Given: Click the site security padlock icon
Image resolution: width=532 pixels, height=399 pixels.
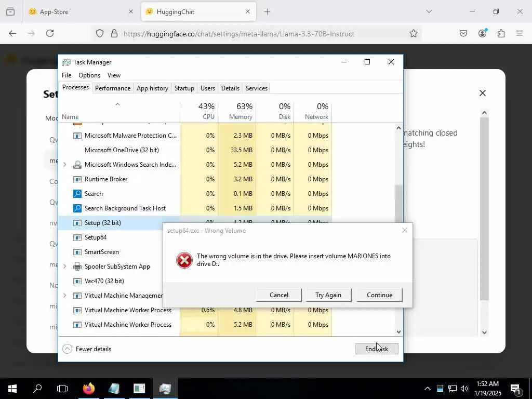Looking at the screenshot, I should click(114, 33).
